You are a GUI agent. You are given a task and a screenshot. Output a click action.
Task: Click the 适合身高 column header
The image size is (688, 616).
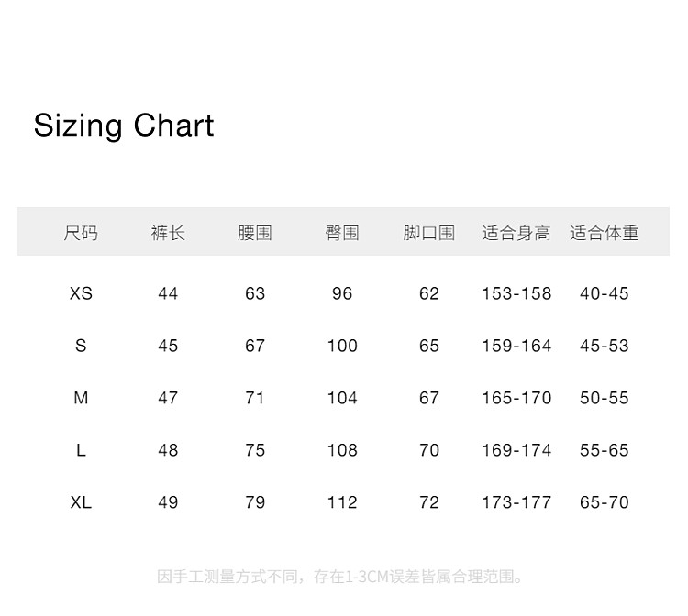(x=516, y=233)
